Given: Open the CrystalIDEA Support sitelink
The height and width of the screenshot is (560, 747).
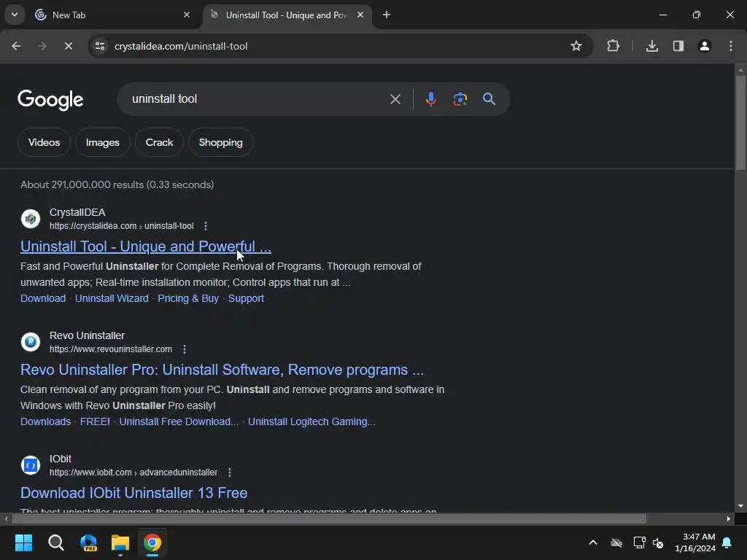Looking at the screenshot, I should 246,298.
